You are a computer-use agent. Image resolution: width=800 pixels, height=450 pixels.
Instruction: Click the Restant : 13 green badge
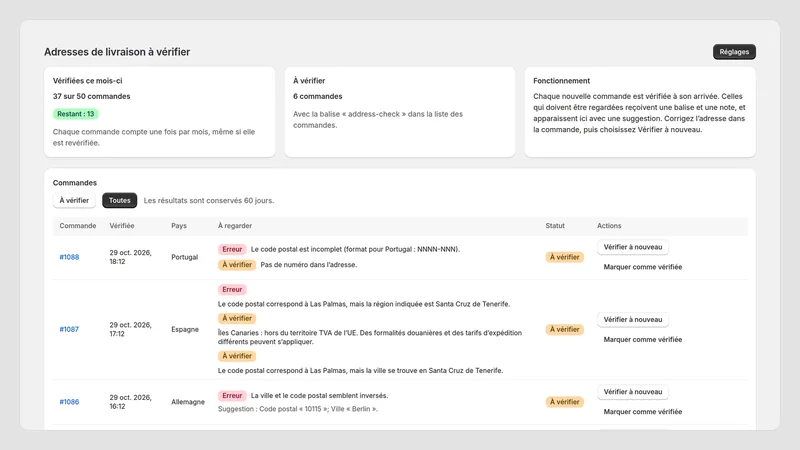tap(76, 114)
